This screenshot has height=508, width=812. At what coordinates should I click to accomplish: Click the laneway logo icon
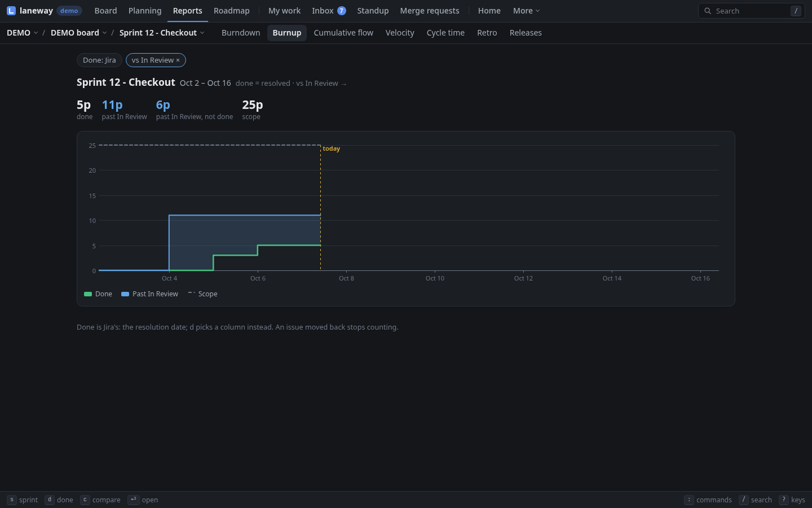11,11
